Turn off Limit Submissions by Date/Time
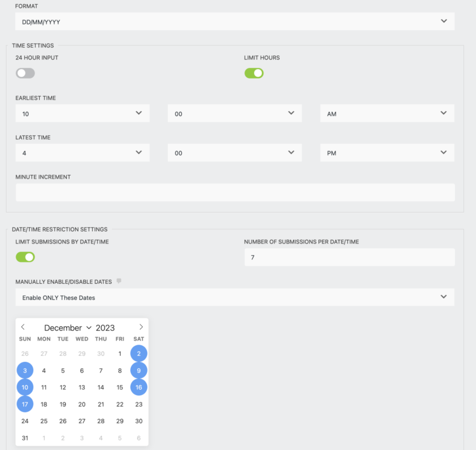The width and height of the screenshot is (476, 450). click(x=26, y=257)
